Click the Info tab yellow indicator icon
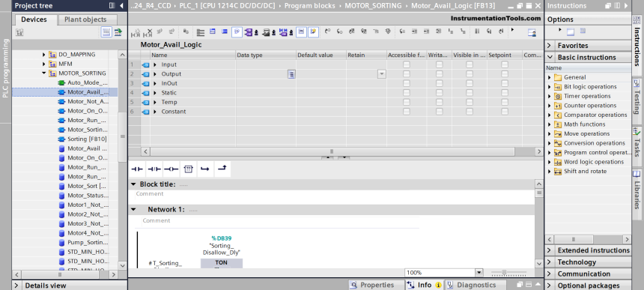This screenshot has height=290, width=644. (438, 285)
